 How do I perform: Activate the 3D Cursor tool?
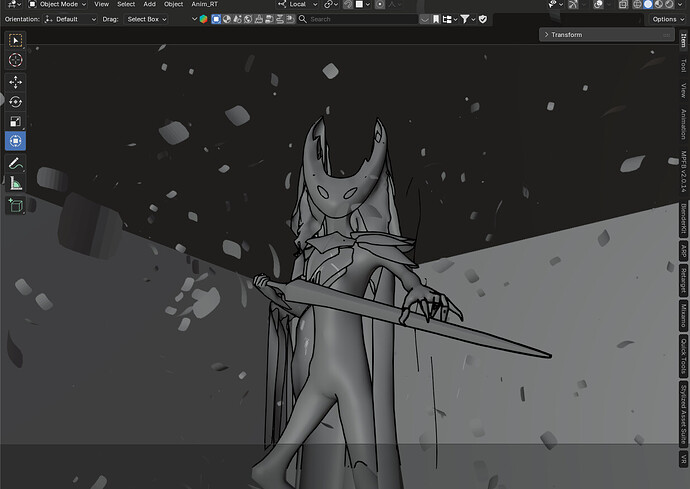15,60
